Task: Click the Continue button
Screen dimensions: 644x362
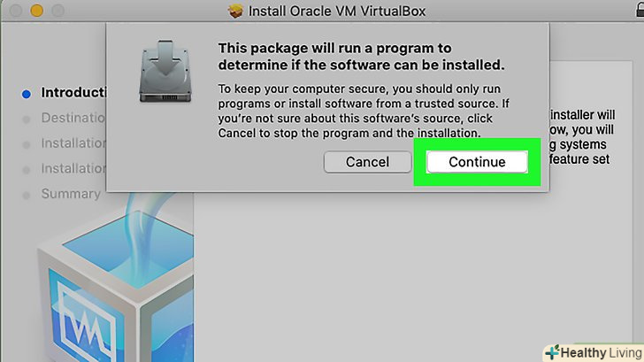Action: pos(477,162)
